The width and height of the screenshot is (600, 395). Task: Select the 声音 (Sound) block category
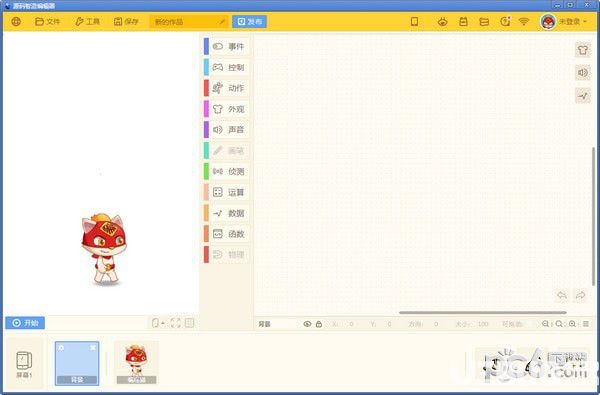pos(227,130)
